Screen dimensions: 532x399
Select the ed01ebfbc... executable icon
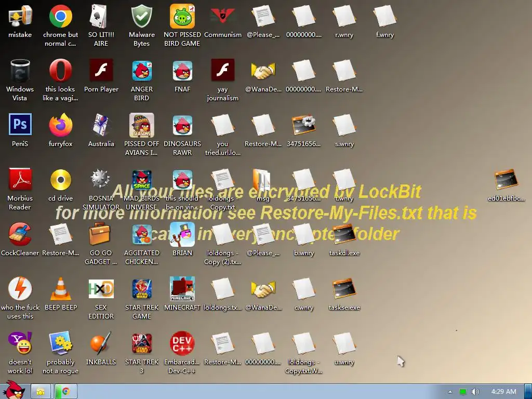click(506, 179)
